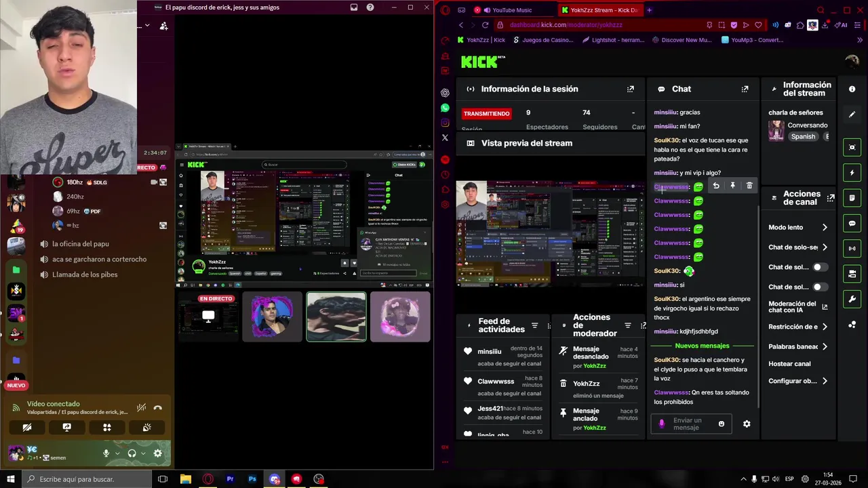Open Instagram in Opera sidebar
The width and height of the screenshot is (868, 488).
coord(445,123)
